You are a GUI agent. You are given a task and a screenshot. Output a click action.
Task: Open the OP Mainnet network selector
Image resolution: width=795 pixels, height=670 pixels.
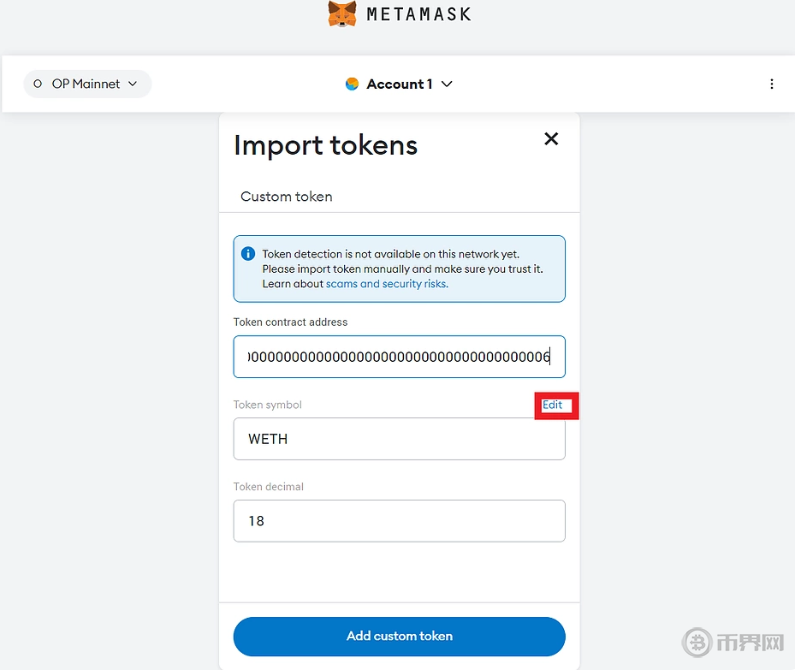(x=87, y=84)
